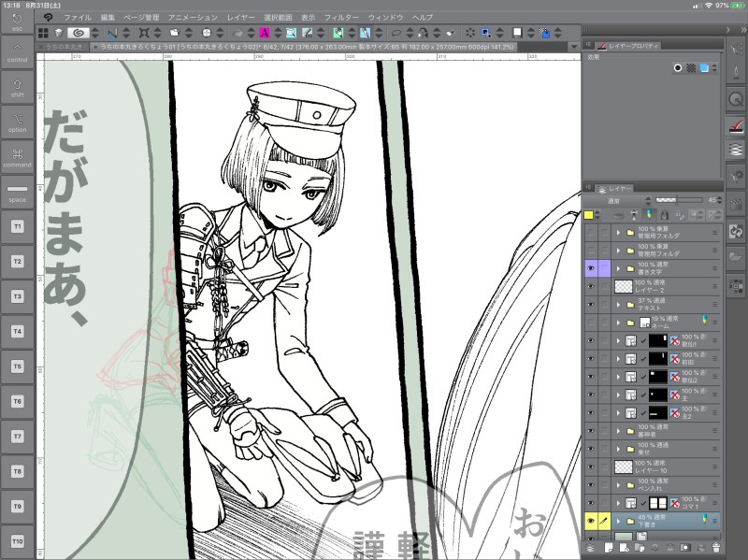Tap the option modifier key button
The image size is (748, 560).
point(17,122)
